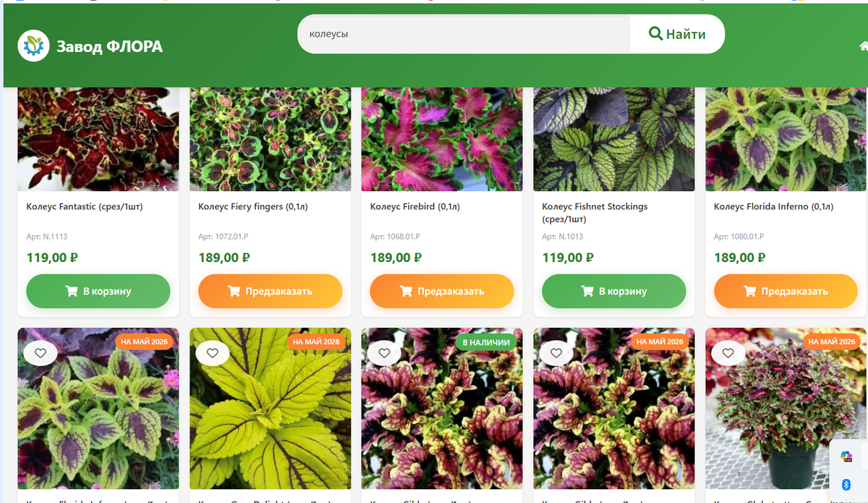This screenshot has width=868, height=503.
Task: Add Колеус Fantastic to cart
Action: tap(98, 291)
